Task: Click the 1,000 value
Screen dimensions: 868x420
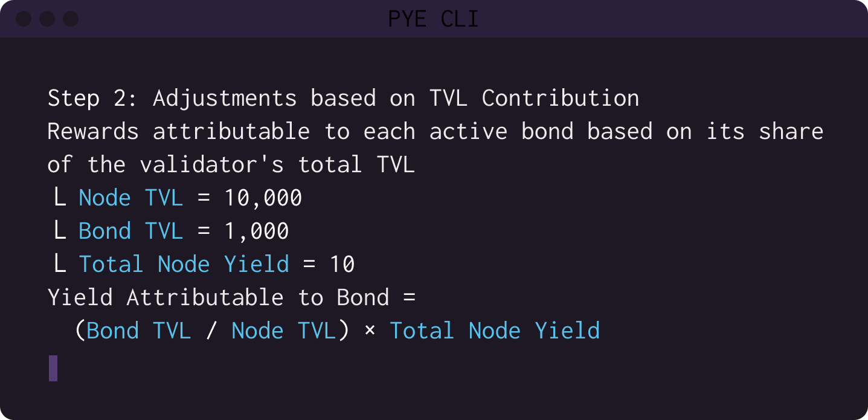Action: point(256,231)
